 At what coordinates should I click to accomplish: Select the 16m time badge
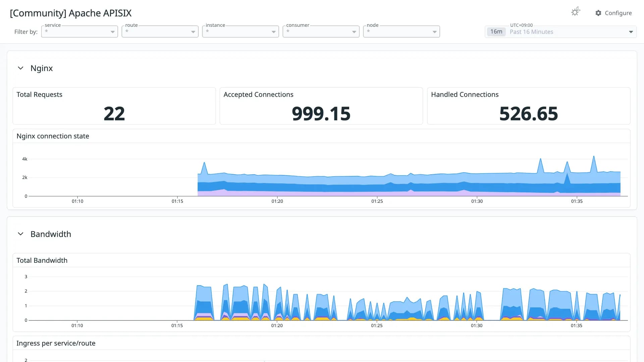496,32
